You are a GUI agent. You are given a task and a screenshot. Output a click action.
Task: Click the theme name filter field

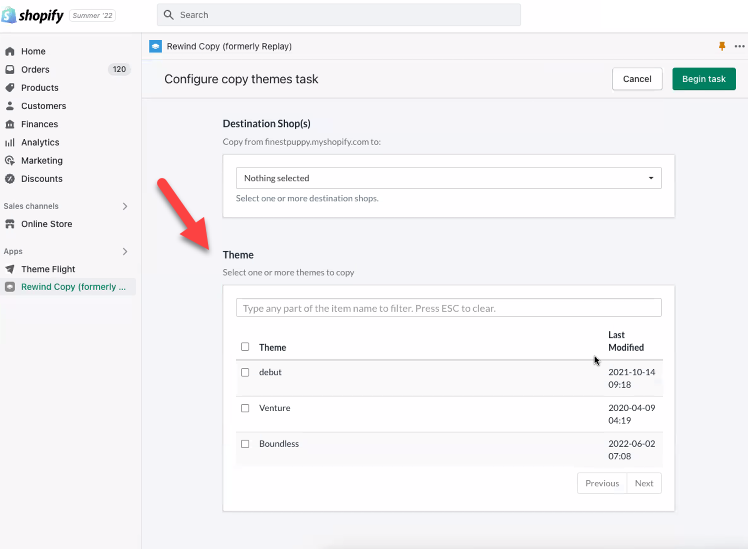pos(448,308)
